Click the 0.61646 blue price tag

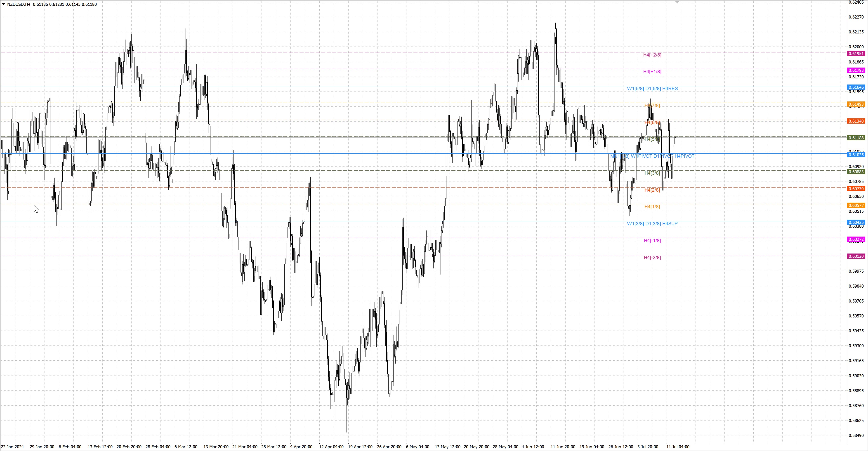pyautogui.click(x=856, y=87)
